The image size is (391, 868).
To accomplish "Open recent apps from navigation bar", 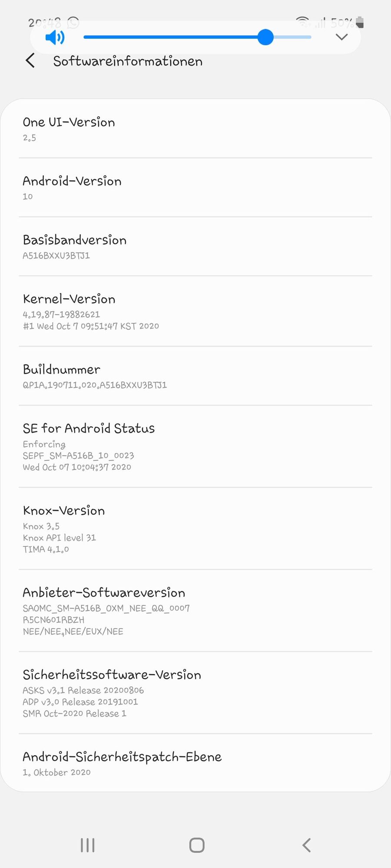I will click(x=87, y=845).
